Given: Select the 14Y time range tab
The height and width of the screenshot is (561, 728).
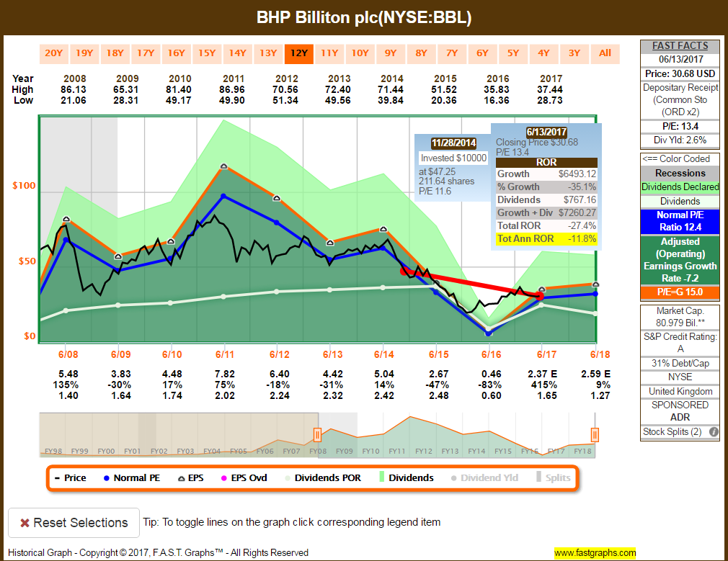Looking at the screenshot, I should coord(238,53).
